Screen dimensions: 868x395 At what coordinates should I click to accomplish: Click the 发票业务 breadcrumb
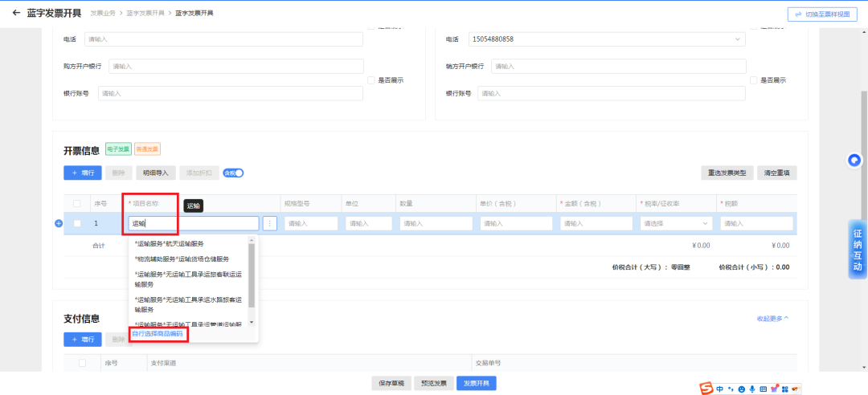click(103, 13)
